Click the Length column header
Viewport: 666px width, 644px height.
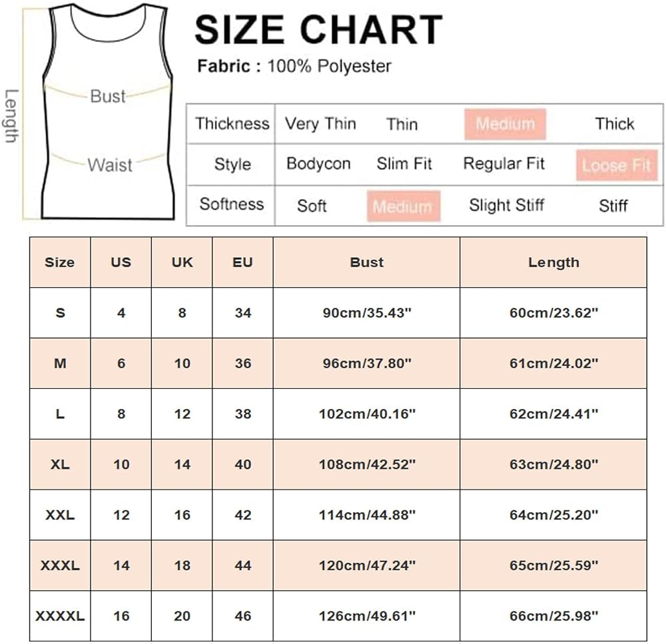pos(553,262)
